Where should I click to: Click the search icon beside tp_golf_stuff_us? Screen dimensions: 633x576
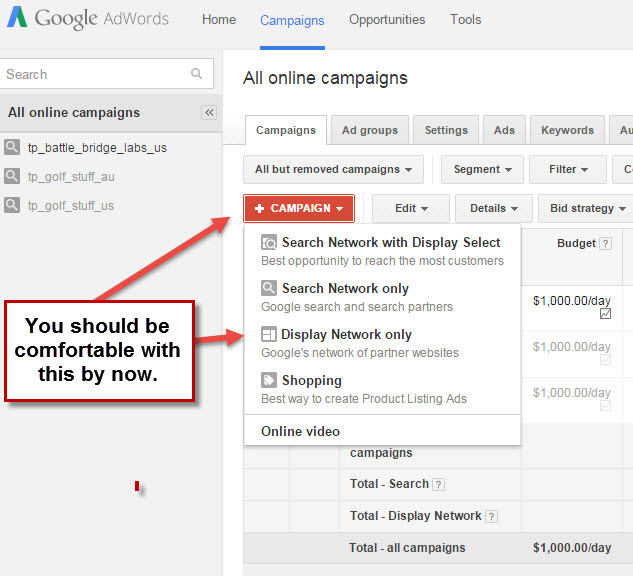(x=12, y=205)
